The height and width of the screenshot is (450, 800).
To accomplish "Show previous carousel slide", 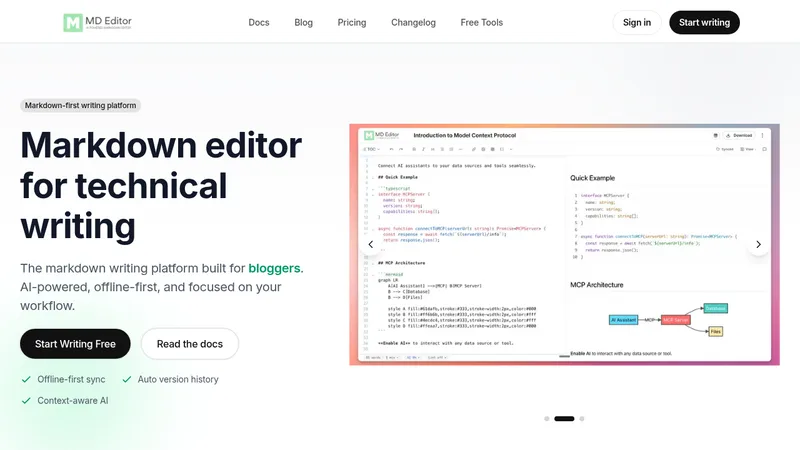I will (x=371, y=244).
